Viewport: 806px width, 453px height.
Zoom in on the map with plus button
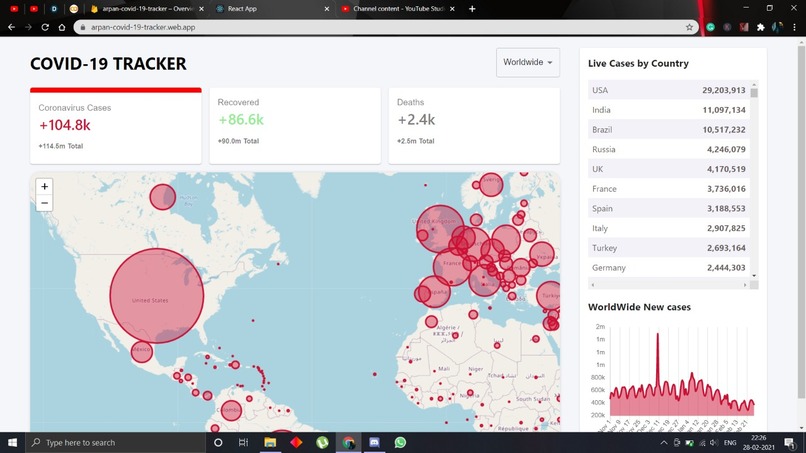click(44, 186)
